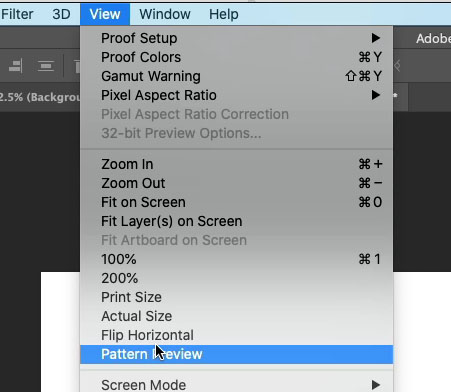Image resolution: width=451 pixels, height=392 pixels.
Task: Select Fit Layer(s) on Screen
Action: click(237, 221)
